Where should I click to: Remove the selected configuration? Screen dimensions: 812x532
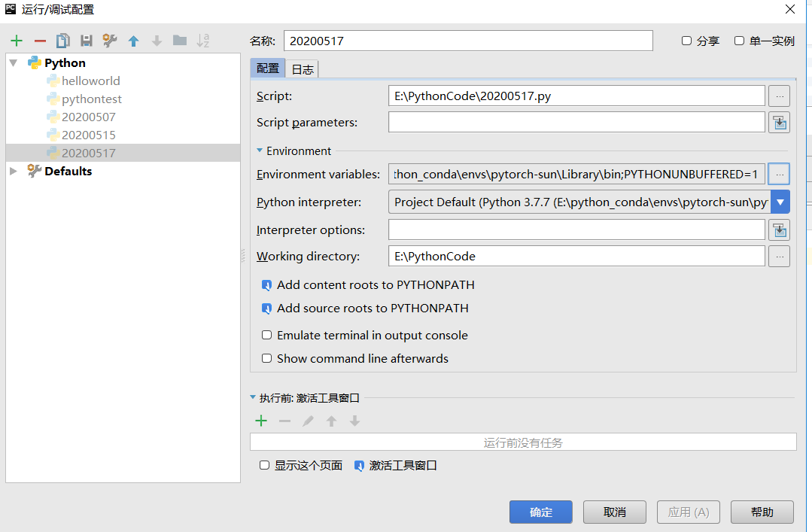coord(40,41)
